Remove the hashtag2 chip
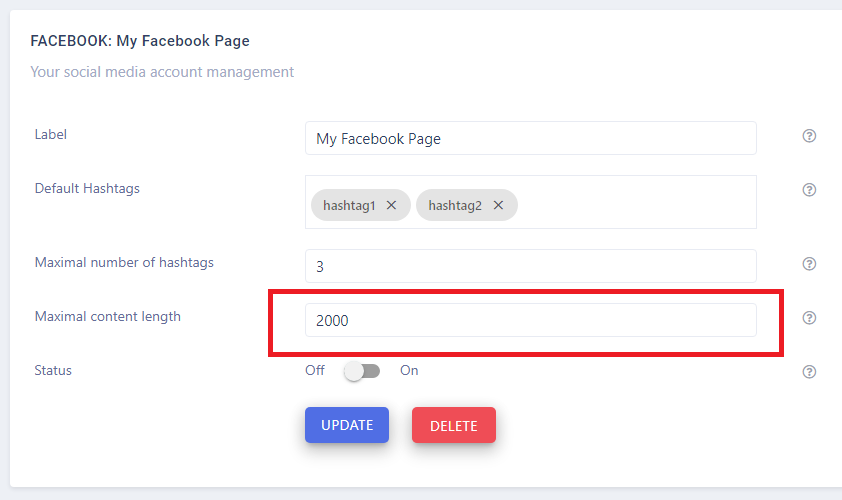The width and height of the screenshot is (842, 500). pos(498,205)
